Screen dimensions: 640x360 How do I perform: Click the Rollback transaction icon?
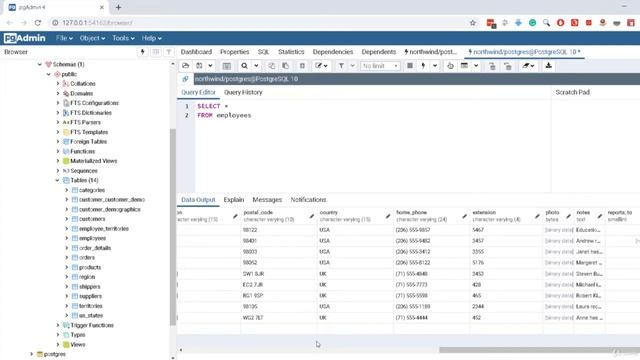[x=508, y=66]
